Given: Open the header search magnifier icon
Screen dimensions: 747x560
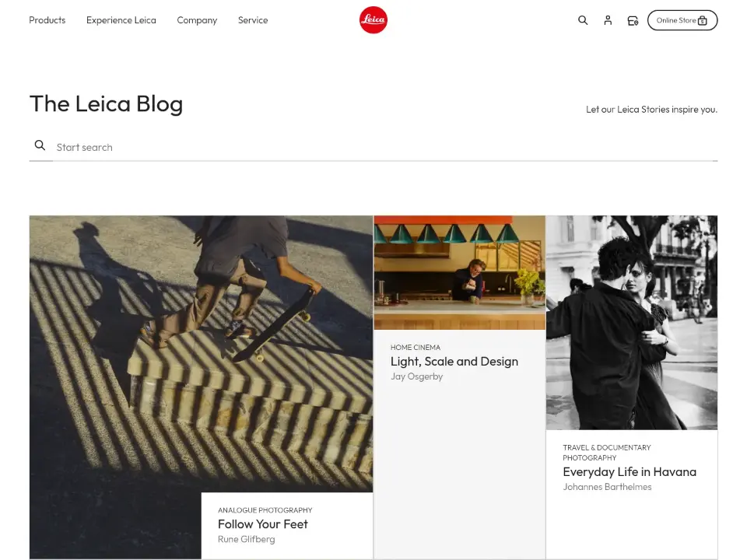Looking at the screenshot, I should [x=583, y=20].
